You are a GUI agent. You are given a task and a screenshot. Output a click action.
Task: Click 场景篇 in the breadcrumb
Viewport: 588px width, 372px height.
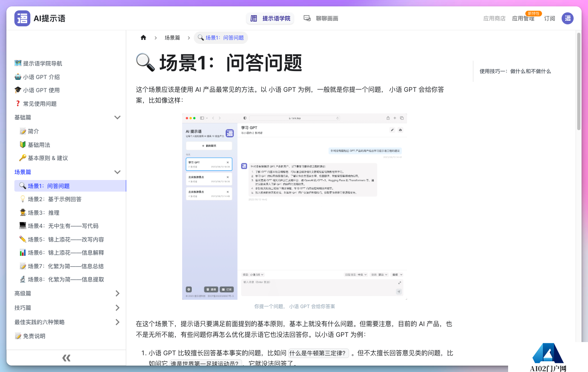pos(172,38)
